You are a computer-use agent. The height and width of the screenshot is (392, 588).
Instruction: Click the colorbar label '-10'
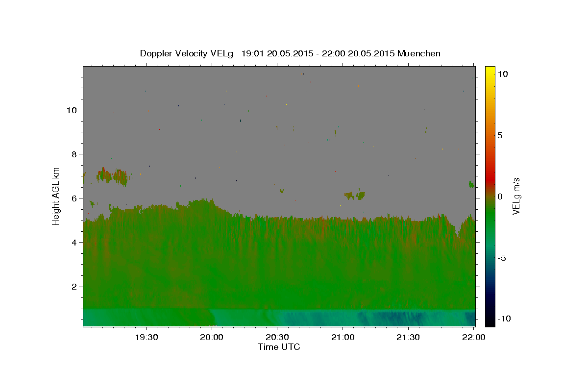coord(505,318)
